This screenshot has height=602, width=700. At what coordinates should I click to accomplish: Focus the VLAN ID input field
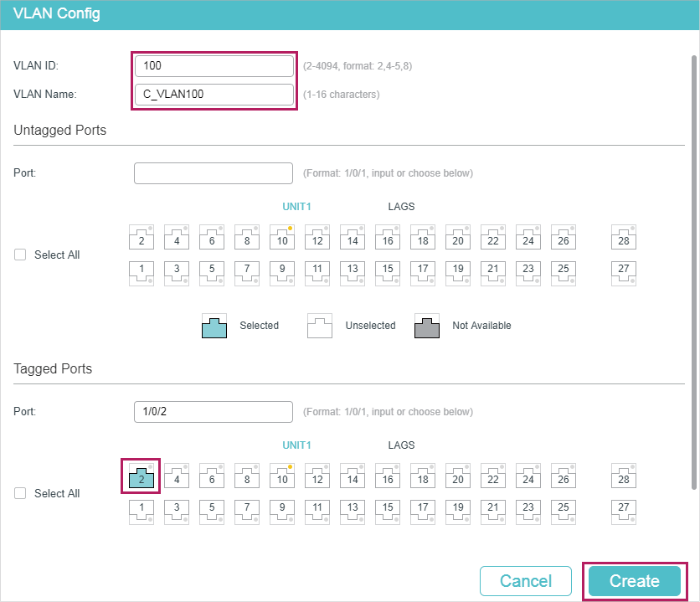tap(214, 65)
